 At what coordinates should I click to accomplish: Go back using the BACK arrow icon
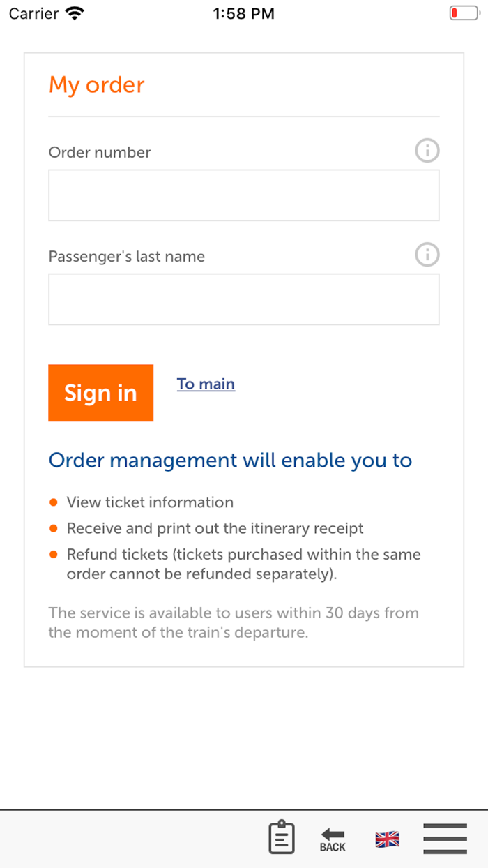coord(332,834)
